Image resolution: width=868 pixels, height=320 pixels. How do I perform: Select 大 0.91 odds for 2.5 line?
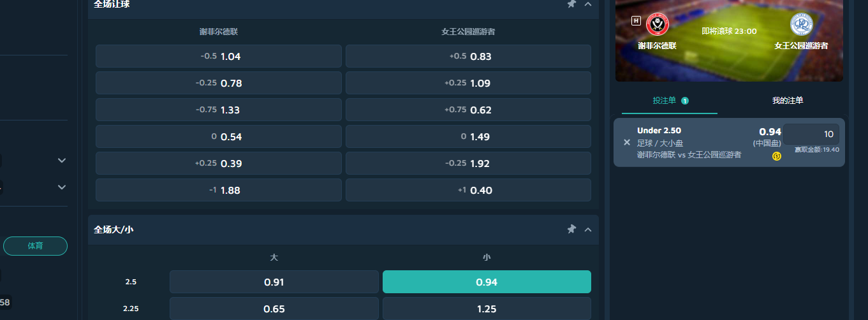[x=274, y=282]
